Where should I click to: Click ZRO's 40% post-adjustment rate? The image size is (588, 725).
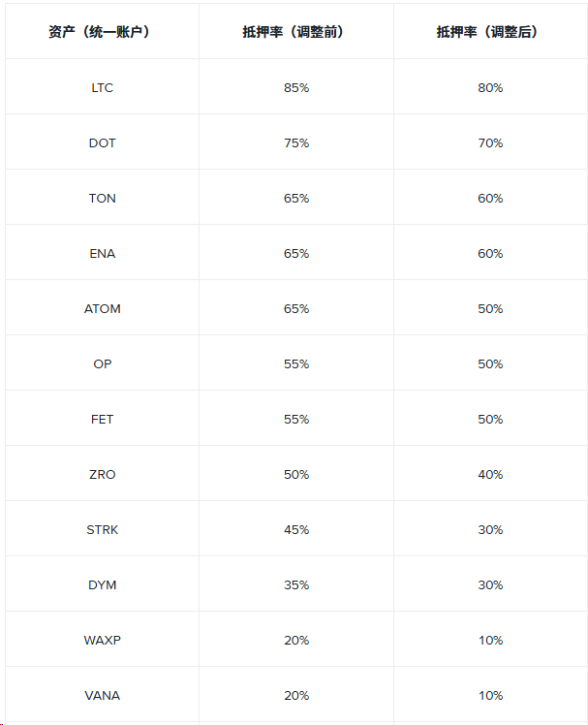(x=490, y=474)
